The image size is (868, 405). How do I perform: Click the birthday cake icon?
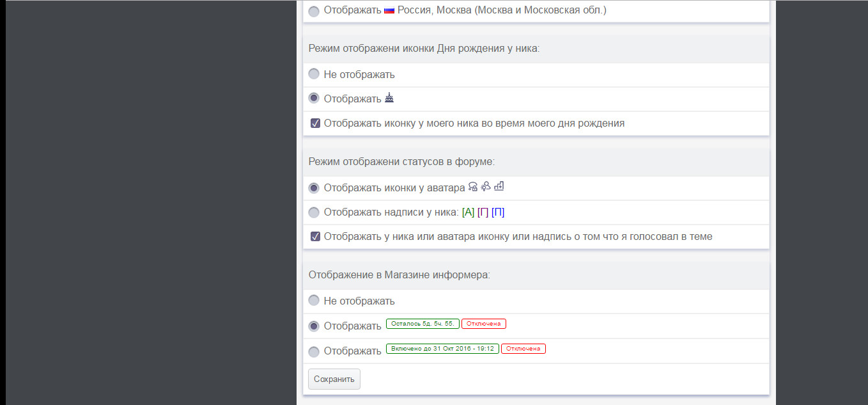(x=389, y=98)
